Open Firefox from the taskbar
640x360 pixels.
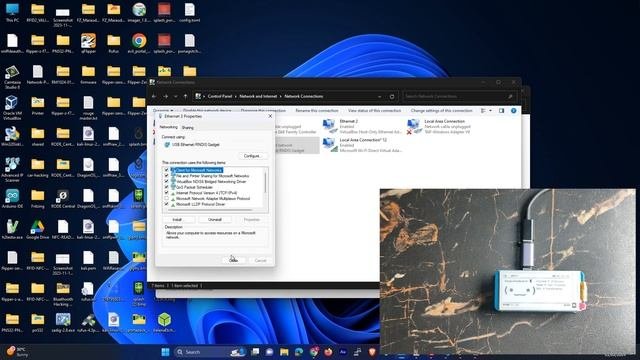click(x=328, y=352)
